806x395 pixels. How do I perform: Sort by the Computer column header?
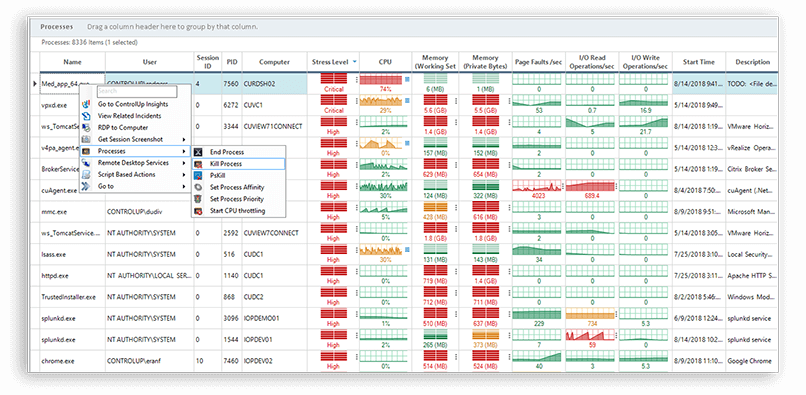[x=274, y=62]
